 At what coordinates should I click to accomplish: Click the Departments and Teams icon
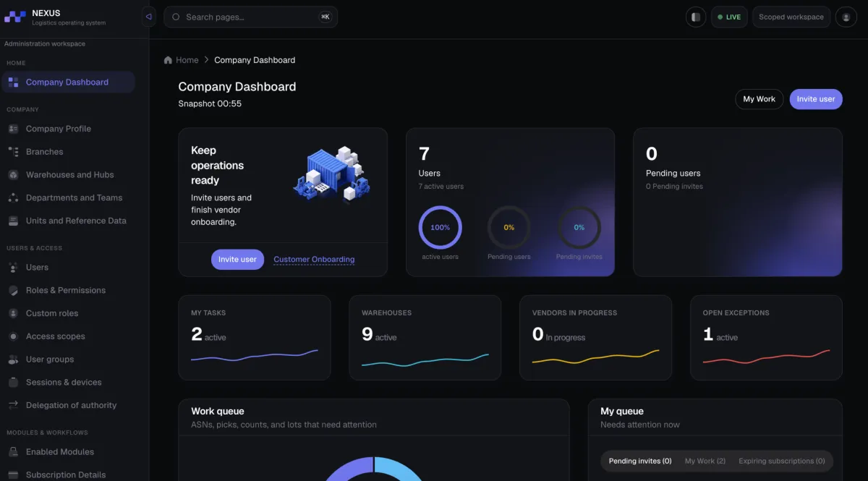click(x=13, y=197)
